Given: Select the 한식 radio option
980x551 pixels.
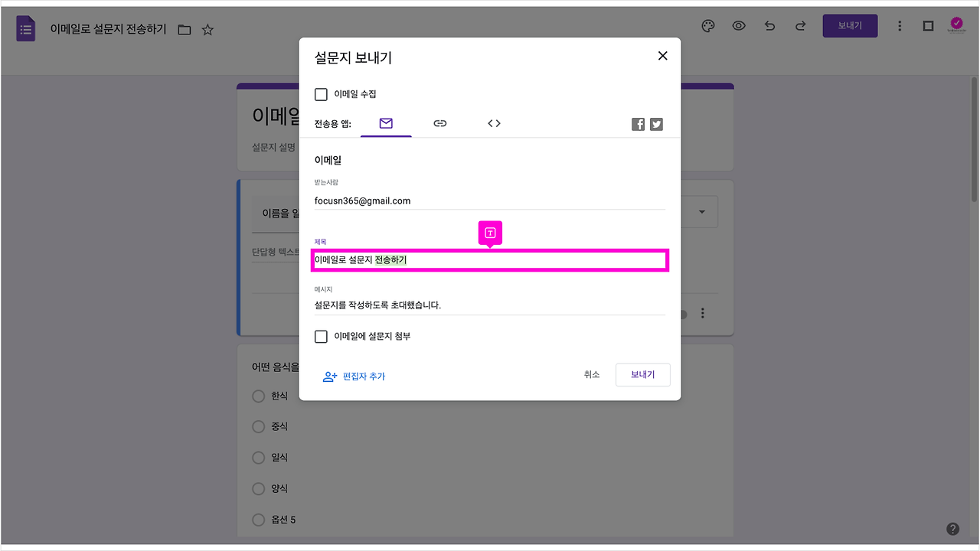Looking at the screenshot, I should (258, 396).
